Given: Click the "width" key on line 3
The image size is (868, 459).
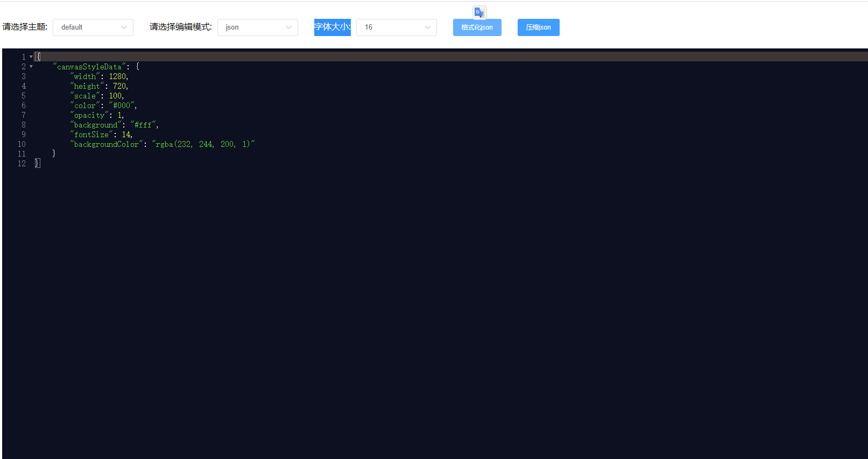Looking at the screenshot, I should point(85,76).
